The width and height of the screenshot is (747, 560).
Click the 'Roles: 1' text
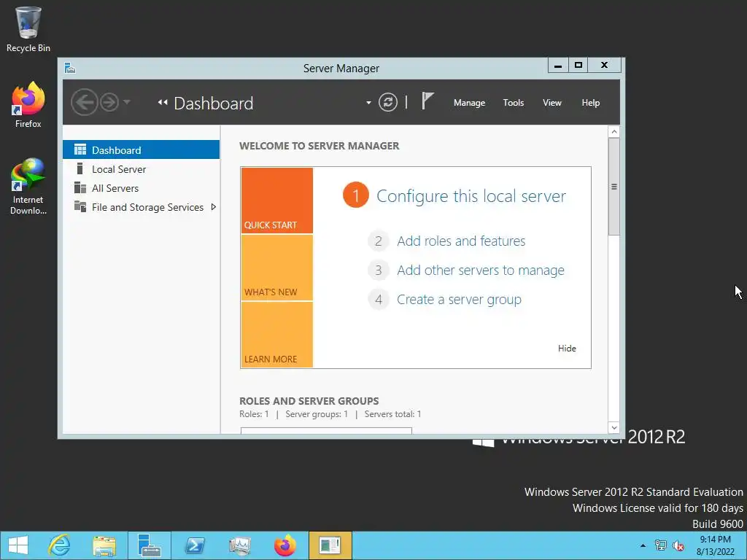(x=254, y=414)
